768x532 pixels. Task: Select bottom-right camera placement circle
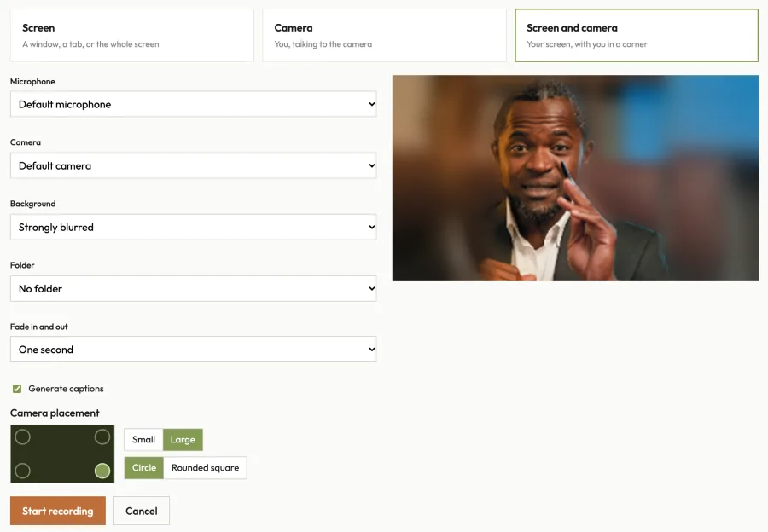point(102,471)
